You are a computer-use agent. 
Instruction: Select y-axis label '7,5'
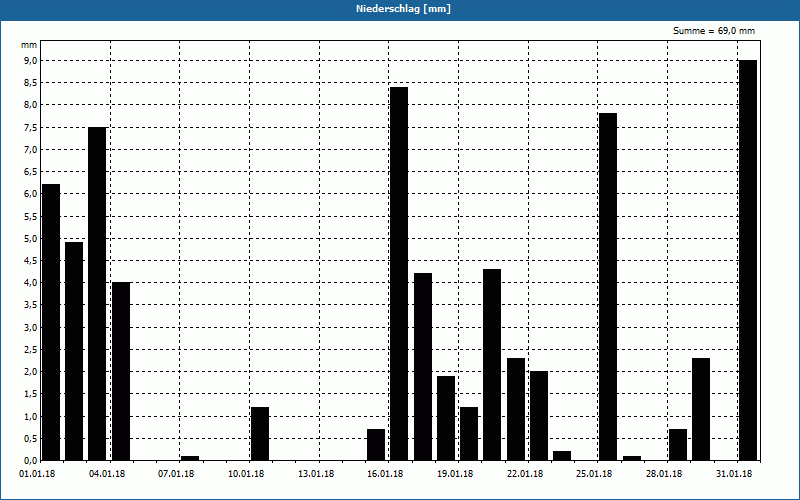click(31, 128)
